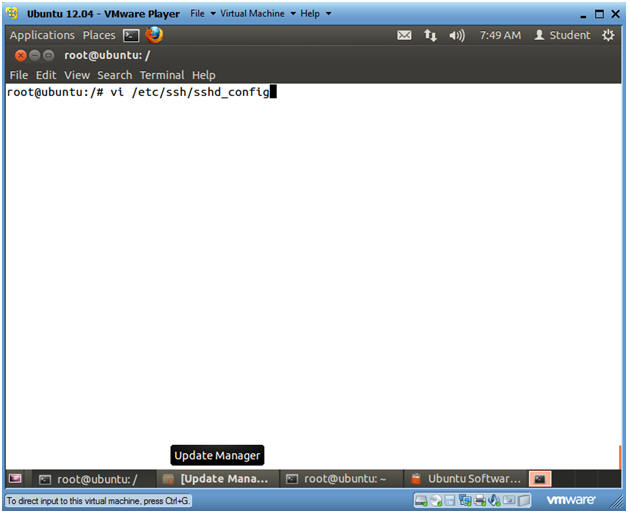Open the terminal launcher in the panel

[131, 36]
